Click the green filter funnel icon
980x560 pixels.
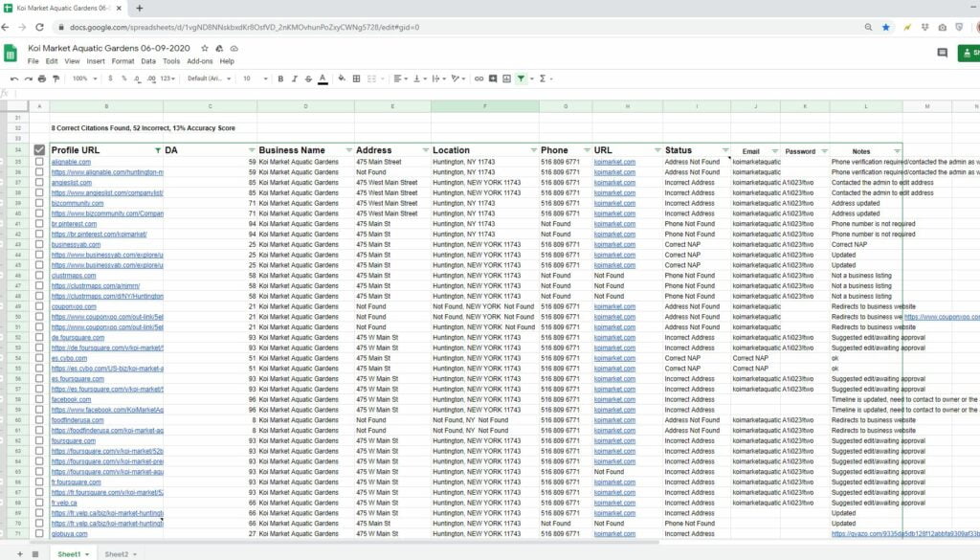coord(521,78)
